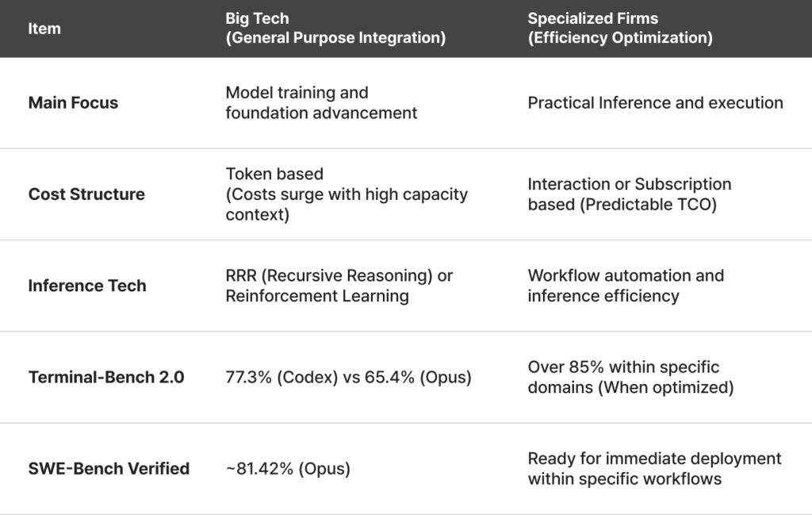Select the "Inference Tech" row label
Image resolution: width=812 pixels, height=515 pixels.
click(87, 286)
